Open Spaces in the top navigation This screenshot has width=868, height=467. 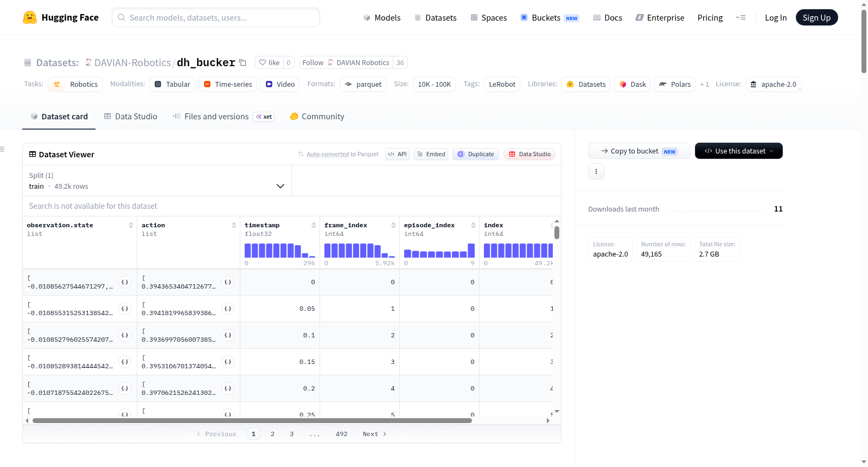pos(489,18)
